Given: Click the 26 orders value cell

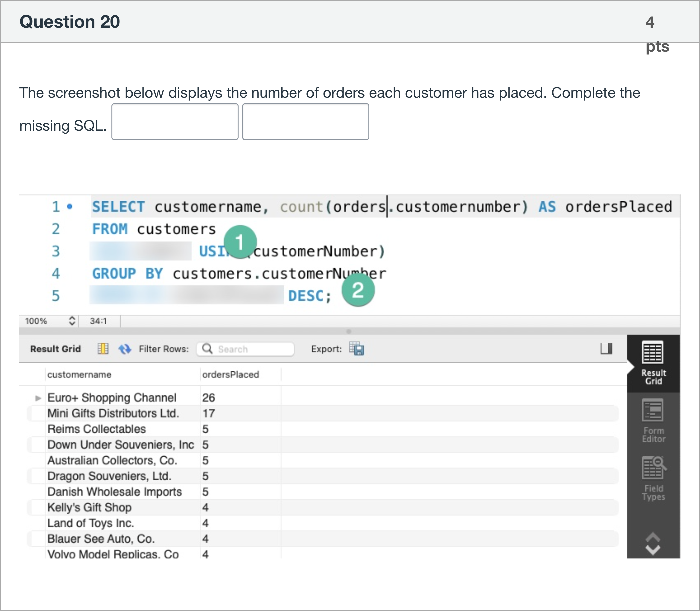Looking at the screenshot, I should tap(241, 398).
